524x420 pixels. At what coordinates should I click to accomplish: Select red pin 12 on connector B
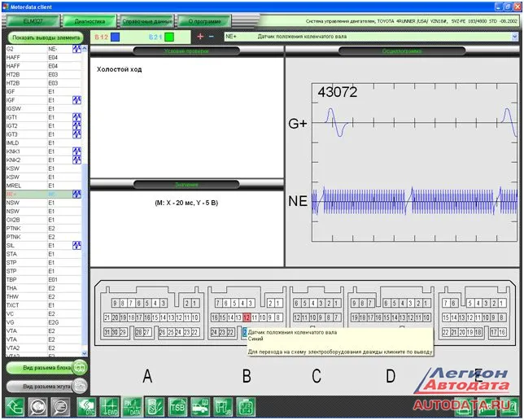tap(247, 317)
